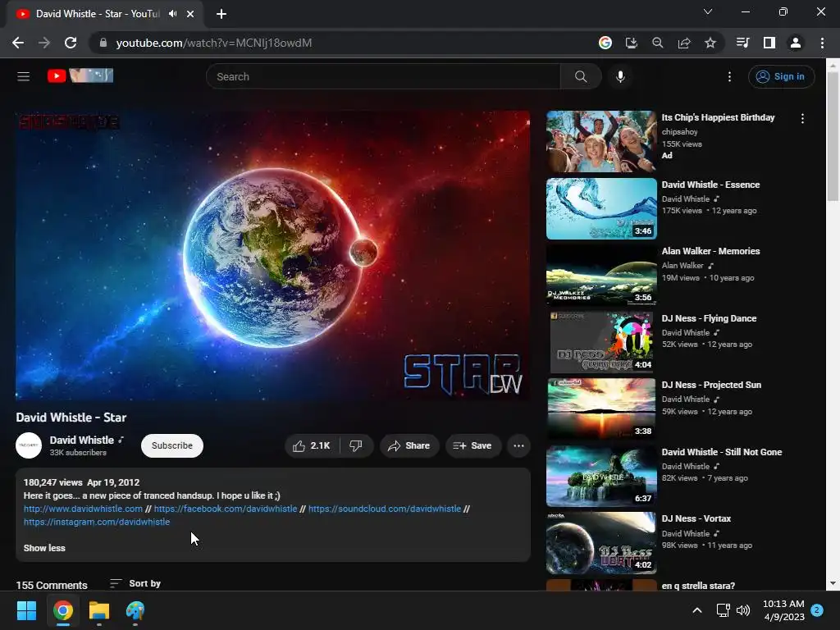Open Chrome from the taskbar

(63, 610)
